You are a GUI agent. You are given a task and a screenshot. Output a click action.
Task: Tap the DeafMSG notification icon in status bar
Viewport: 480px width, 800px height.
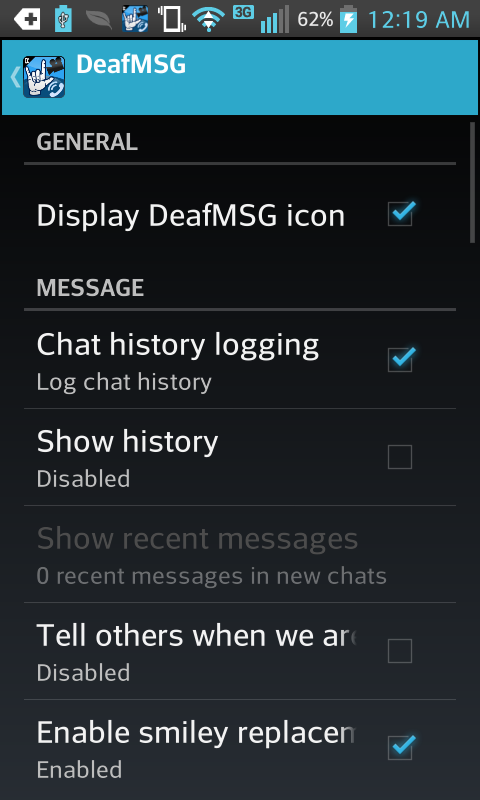pyautogui.click(x=135, y=19)
